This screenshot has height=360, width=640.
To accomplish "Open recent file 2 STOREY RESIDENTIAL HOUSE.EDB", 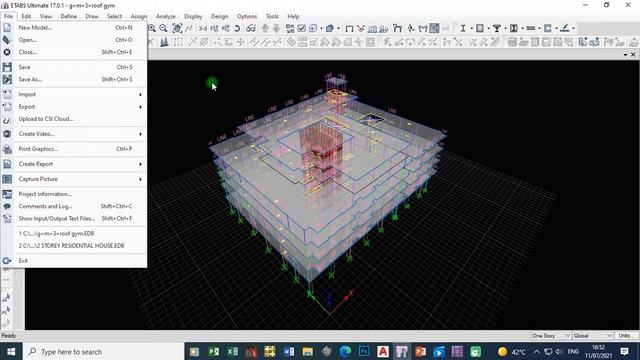I will 74,246.
